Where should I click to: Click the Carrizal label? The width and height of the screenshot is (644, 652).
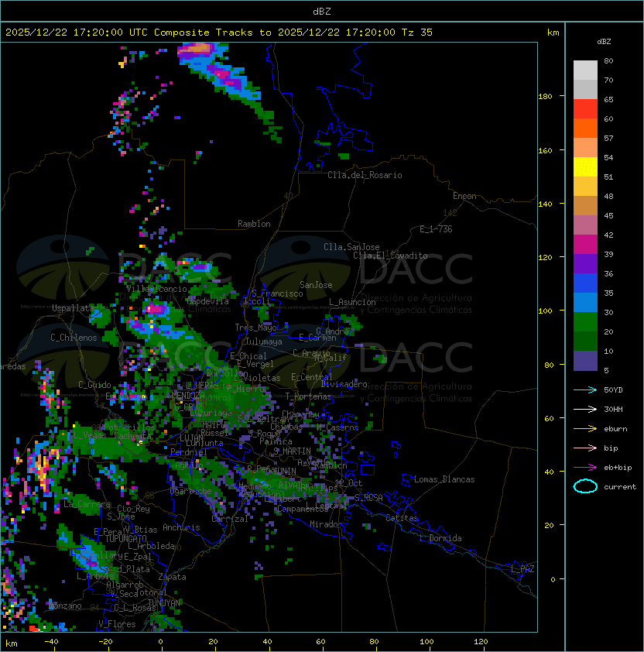coord(230,519)
